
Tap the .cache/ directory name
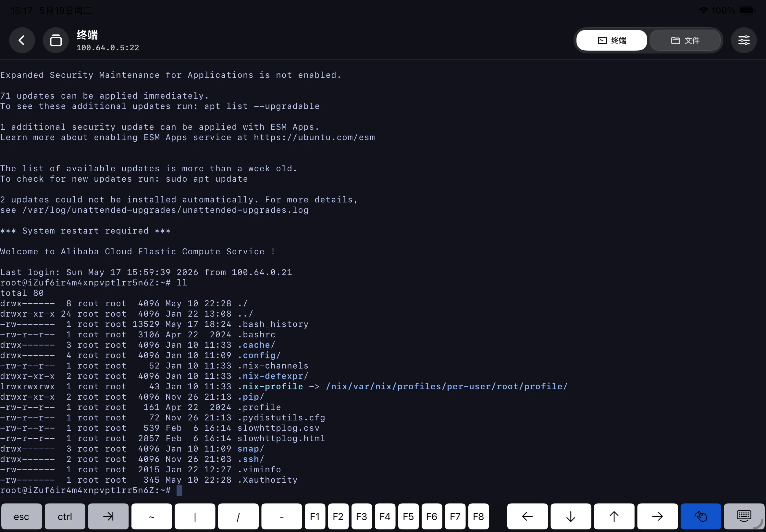256,345
